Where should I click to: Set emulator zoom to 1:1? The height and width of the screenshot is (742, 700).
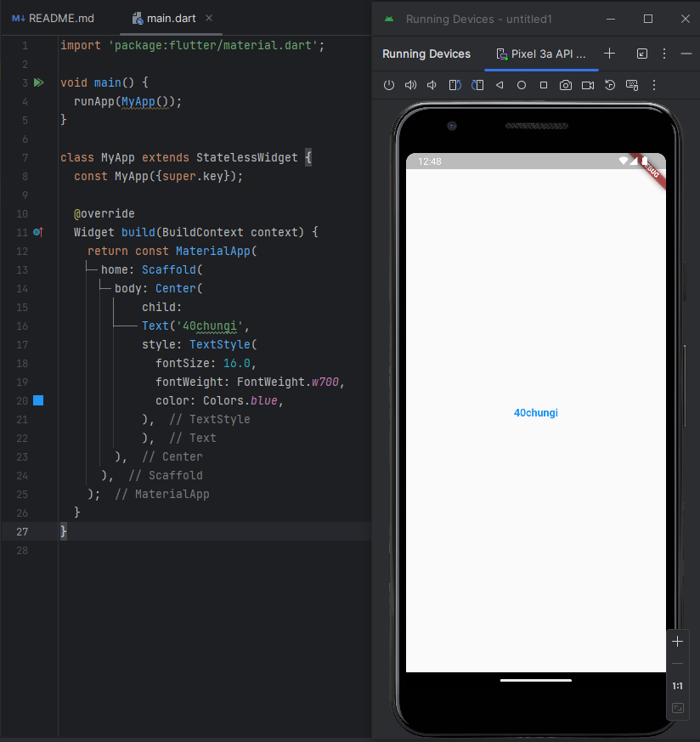point(677,686)
